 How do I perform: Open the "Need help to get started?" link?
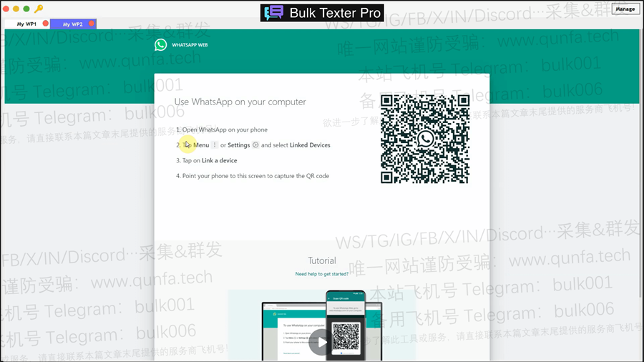(321, 274)
